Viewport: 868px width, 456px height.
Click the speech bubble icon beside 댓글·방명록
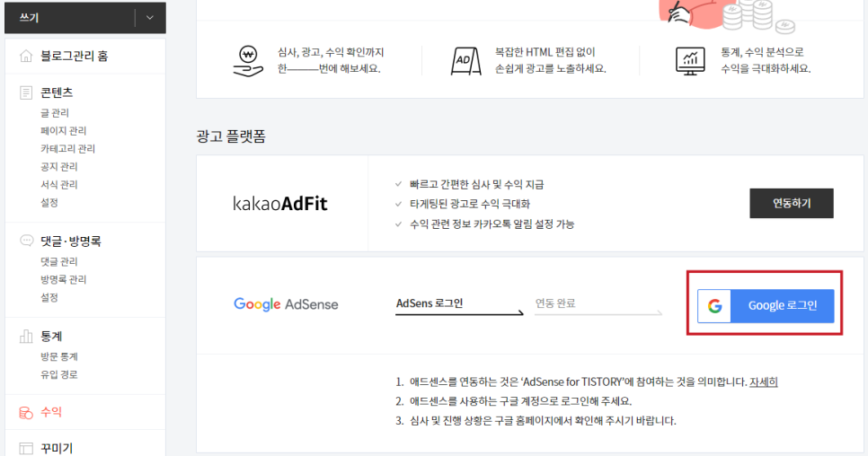point(26,241)
